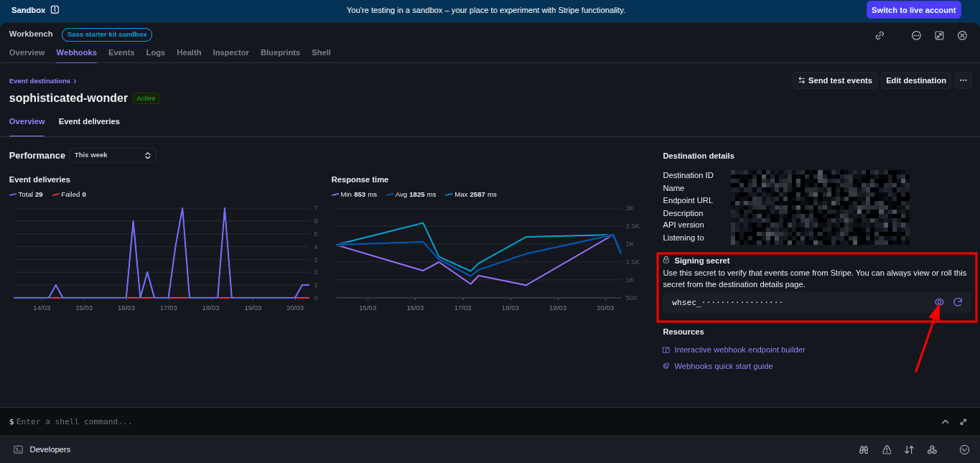The width and height of the screenshot is (980, 463).
Task: Click the Performance heading
Action: point(37,155)
